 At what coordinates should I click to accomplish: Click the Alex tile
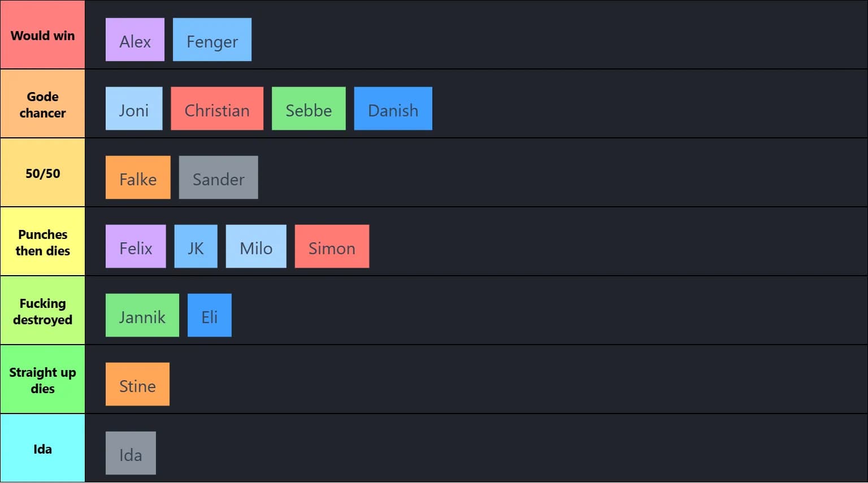tap(135, 40)
